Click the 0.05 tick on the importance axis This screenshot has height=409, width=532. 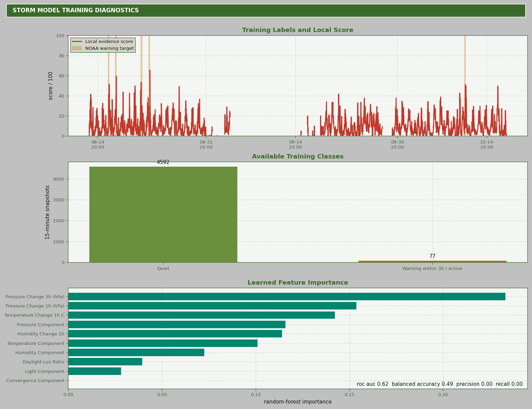[162, 394]
